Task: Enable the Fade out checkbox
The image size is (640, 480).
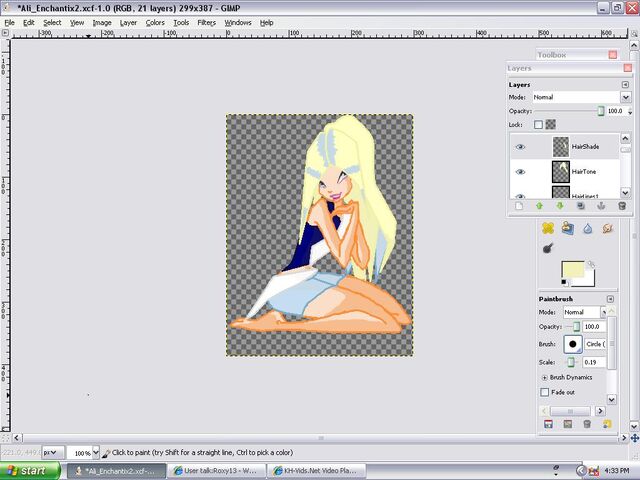Action: click(x=544, y=392)
